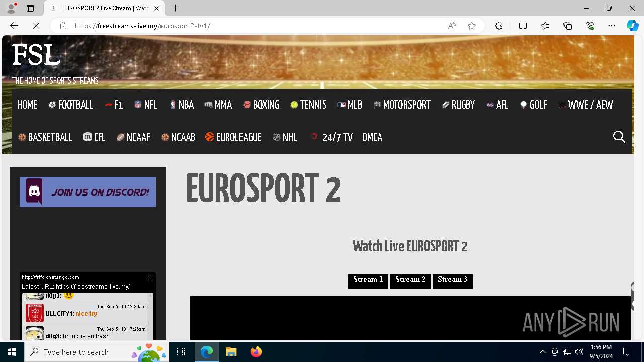
Task: Open the DMCA page link
Action: [373, 137]
